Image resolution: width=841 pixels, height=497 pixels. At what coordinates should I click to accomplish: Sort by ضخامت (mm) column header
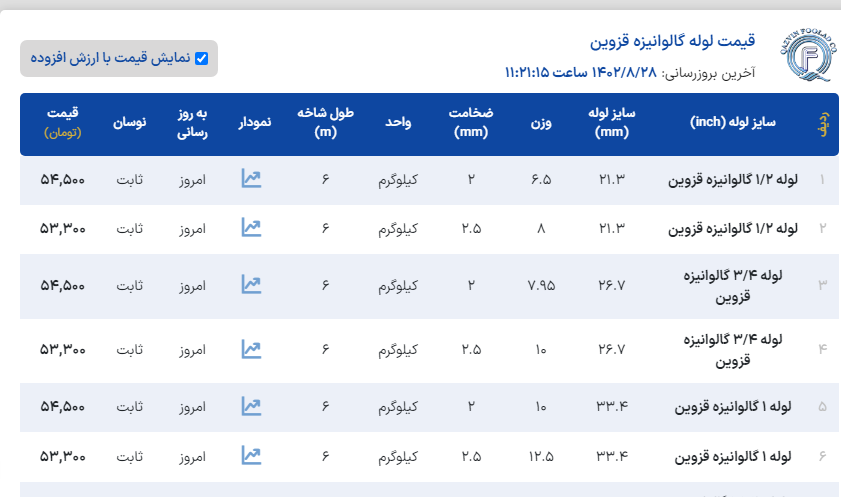click(469, 122)
